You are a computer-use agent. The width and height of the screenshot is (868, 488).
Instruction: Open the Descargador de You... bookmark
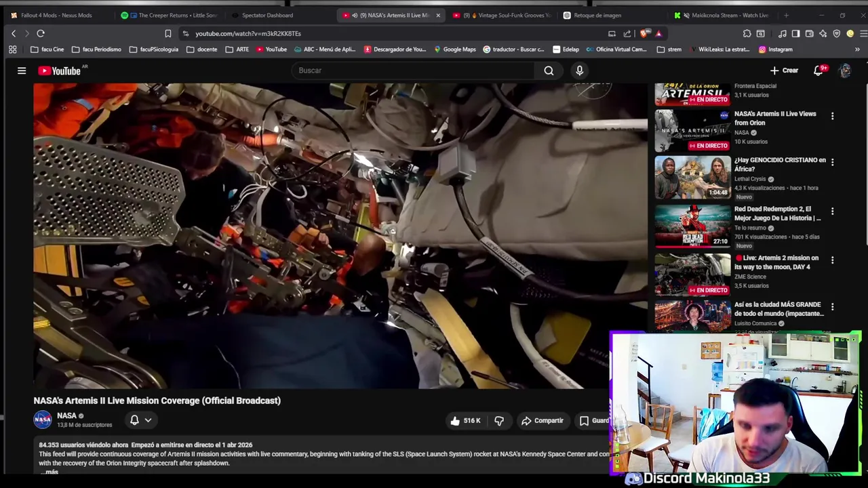pyautogui.click(x=395, y=49)
